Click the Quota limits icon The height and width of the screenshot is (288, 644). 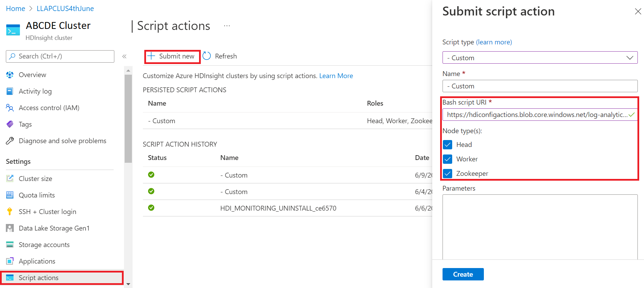pyautogui.click(x=10, y=195)
